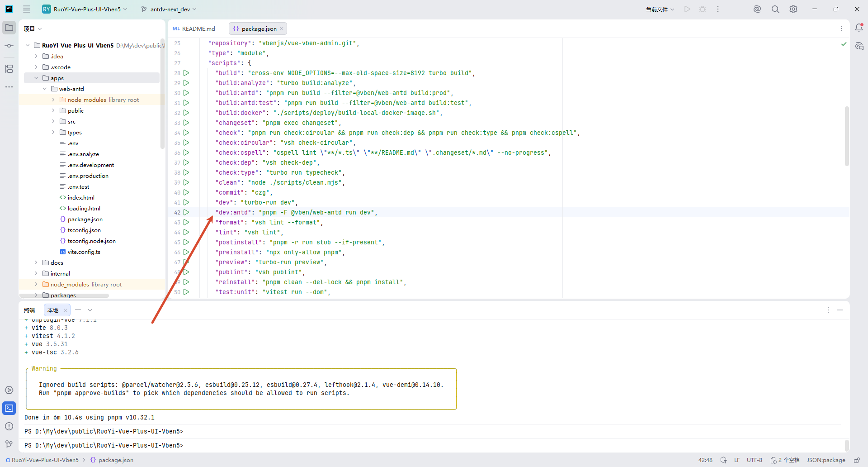The height and width of the screenshot is (467, 868).
Task: Open the antdv-next_dev branch dropdown
Action: tap(170, 9)
